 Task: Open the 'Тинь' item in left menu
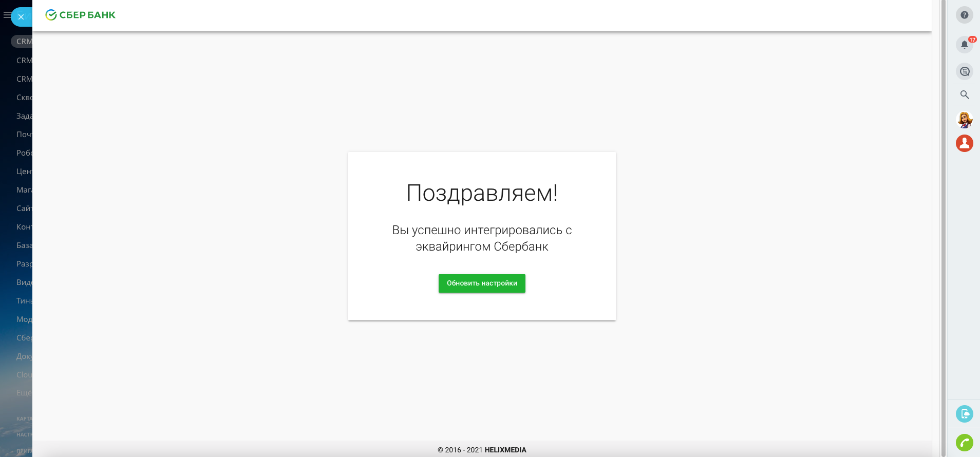(24, 301)
